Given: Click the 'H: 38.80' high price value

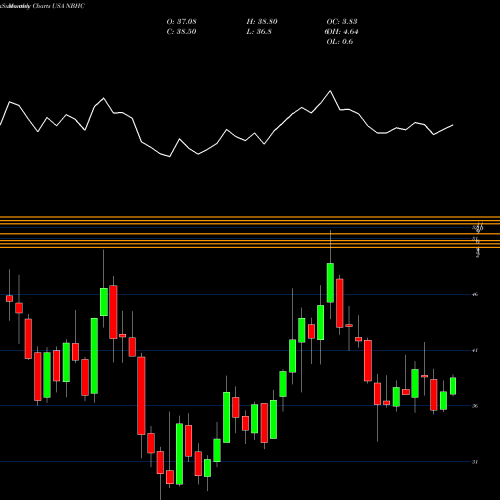Looking at the screenshot, I should point(262,21).
